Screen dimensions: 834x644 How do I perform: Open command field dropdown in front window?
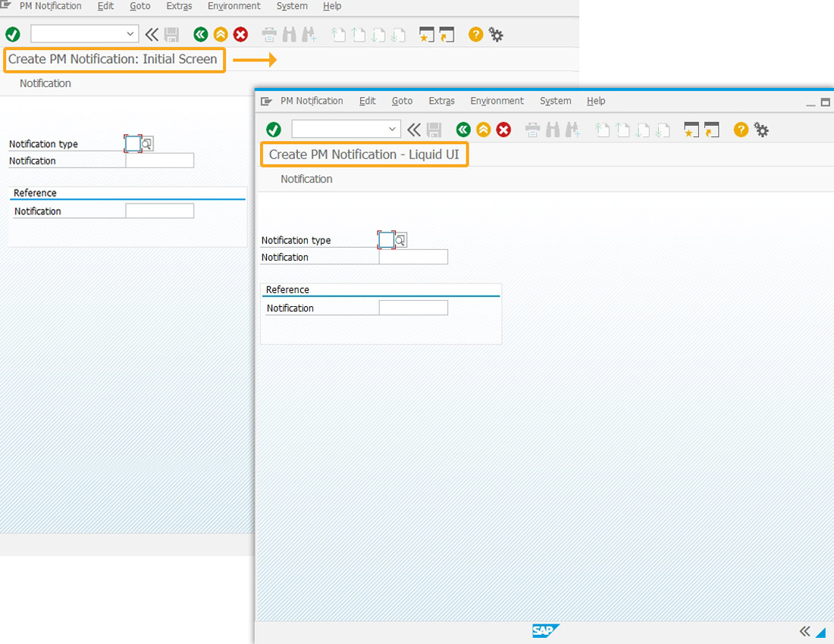[392, 129]
